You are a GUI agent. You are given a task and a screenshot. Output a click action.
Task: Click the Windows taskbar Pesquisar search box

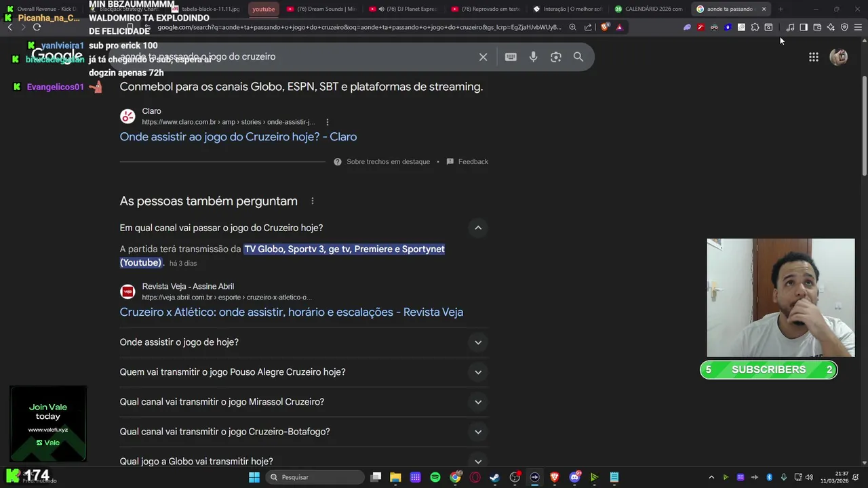[314, 477]
